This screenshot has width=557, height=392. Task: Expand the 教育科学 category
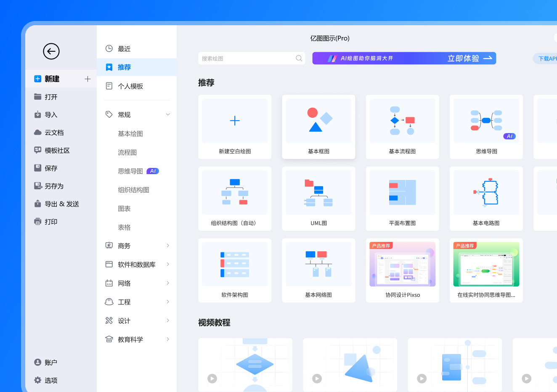168,339
